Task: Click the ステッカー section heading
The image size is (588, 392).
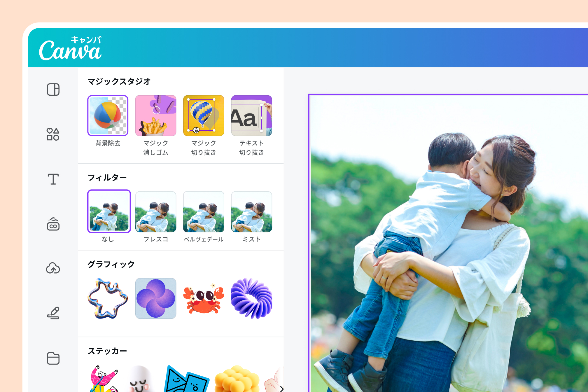Action: (107, 351)
